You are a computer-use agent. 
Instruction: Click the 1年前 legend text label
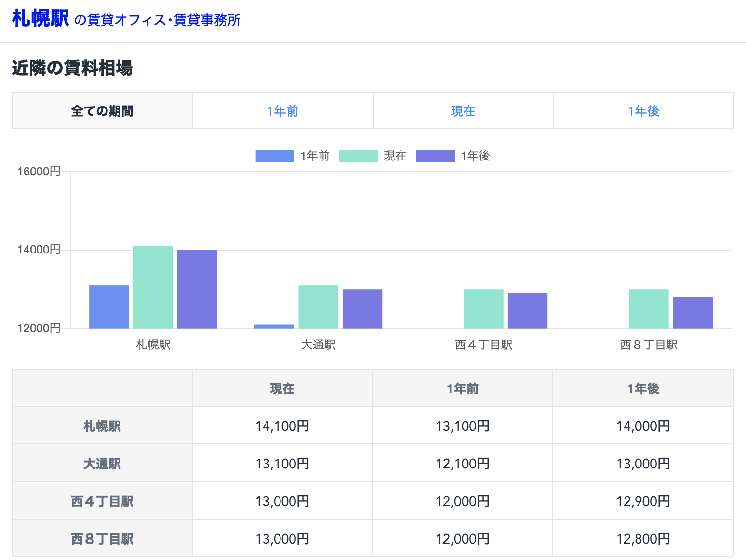315,156
